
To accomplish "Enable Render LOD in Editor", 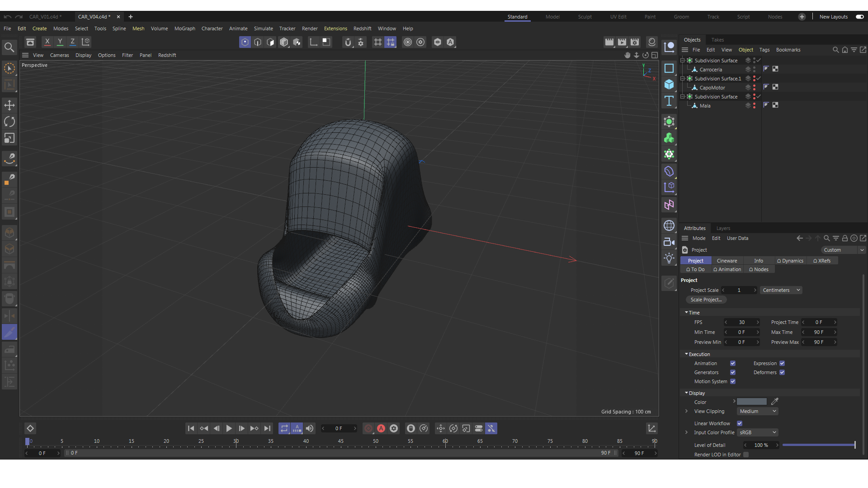I will click(746, 455).
